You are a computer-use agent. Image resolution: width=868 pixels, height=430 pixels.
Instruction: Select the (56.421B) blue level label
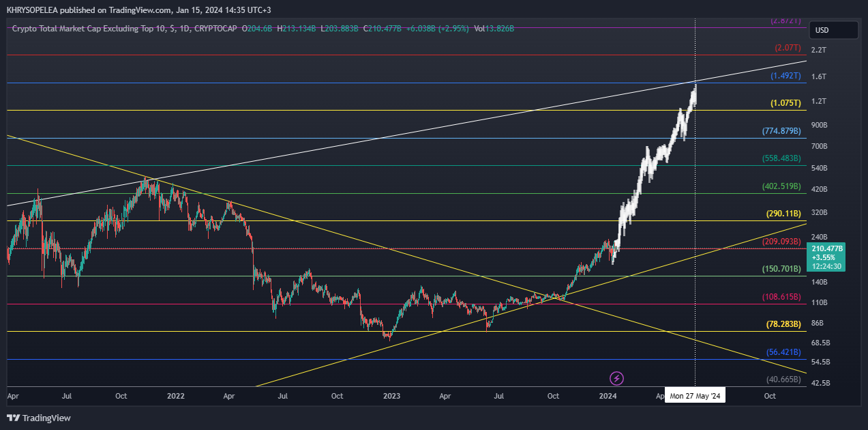coord(783,352)
